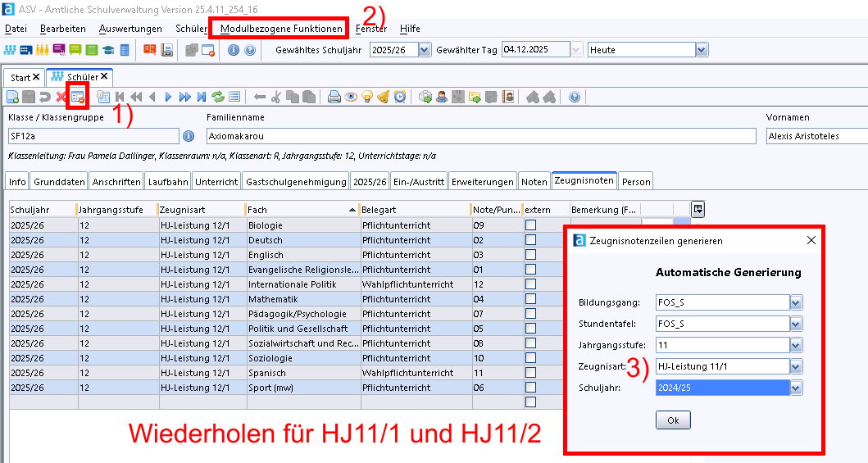868x463 pixels.
Task: Click the eye preview icon
Action: (x=351, y=97)
